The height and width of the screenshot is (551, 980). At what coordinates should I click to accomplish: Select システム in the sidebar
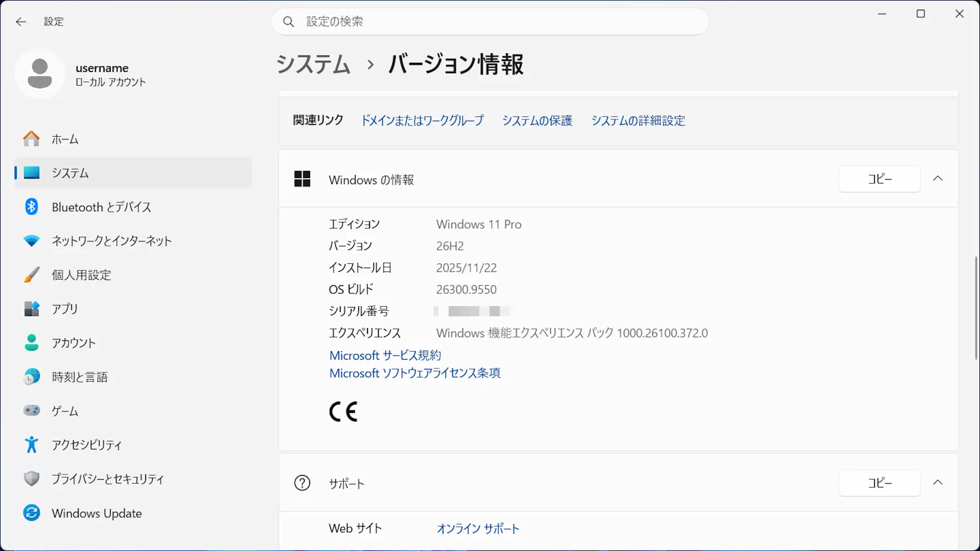pos(133,172)
